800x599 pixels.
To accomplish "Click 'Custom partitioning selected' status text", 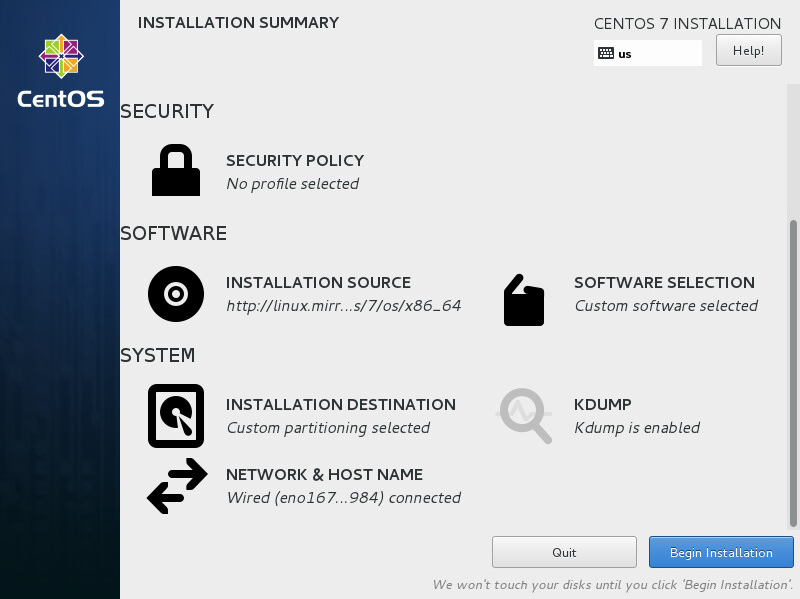I will [328, 428].
